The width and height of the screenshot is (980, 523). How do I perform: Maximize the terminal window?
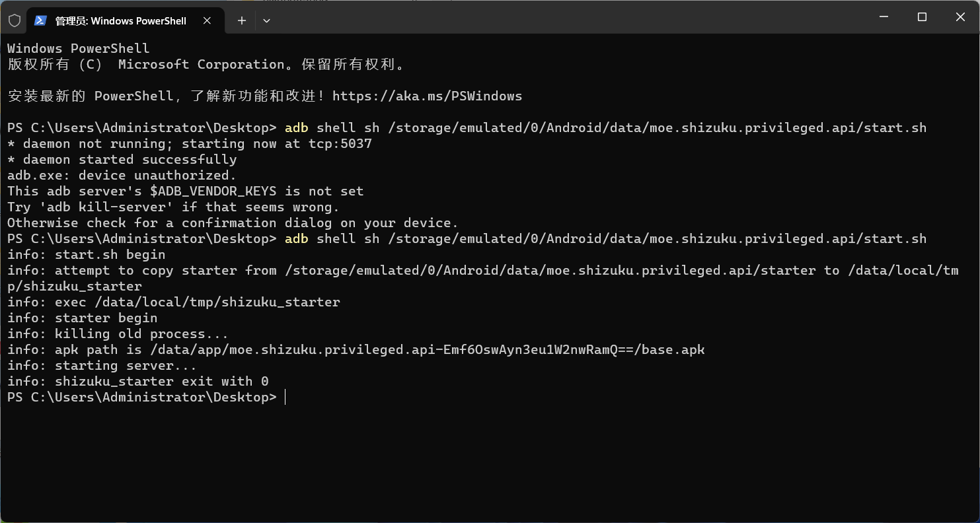(922, 17)
